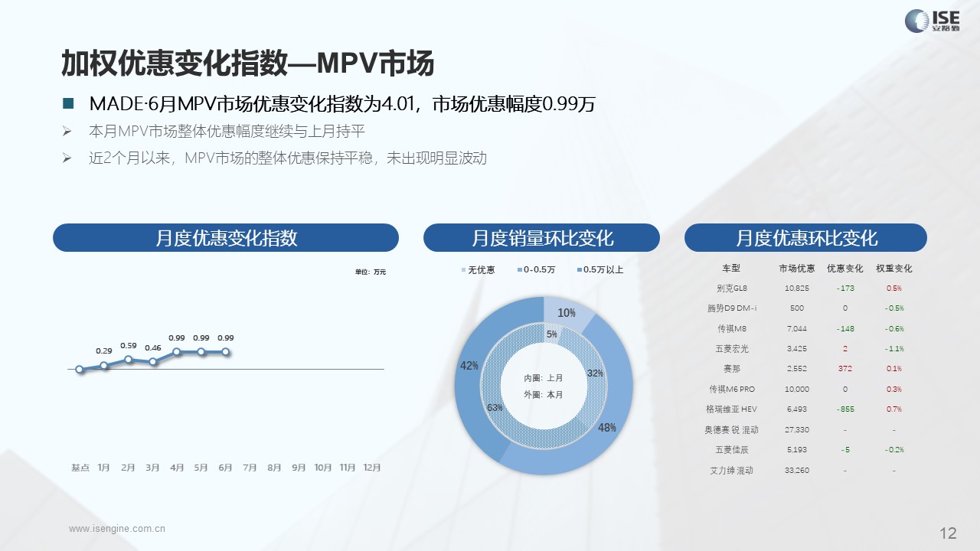Select the bullet 本月MPV市场整体优惠幅度继续与上月持平

[227, 131]
